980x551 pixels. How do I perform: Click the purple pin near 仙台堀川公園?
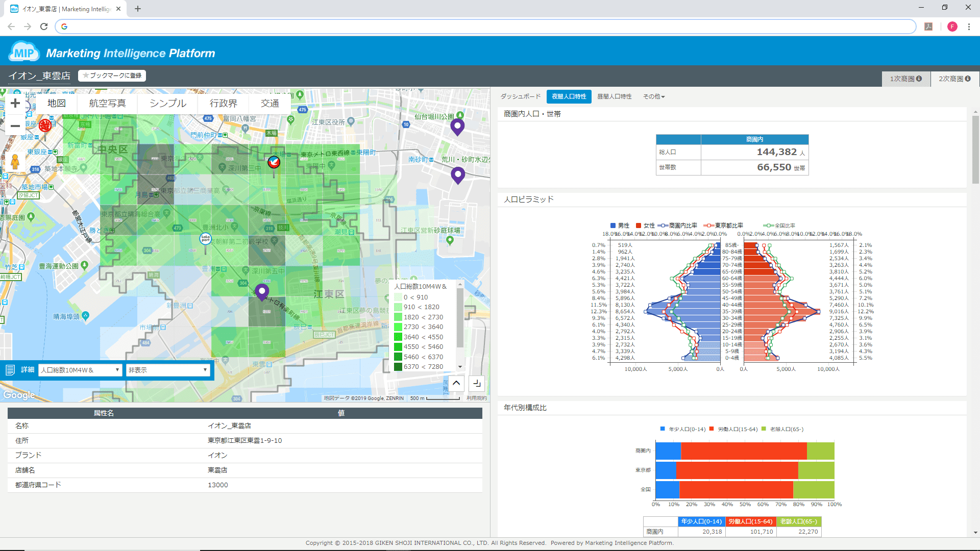(x=457, y=127)
